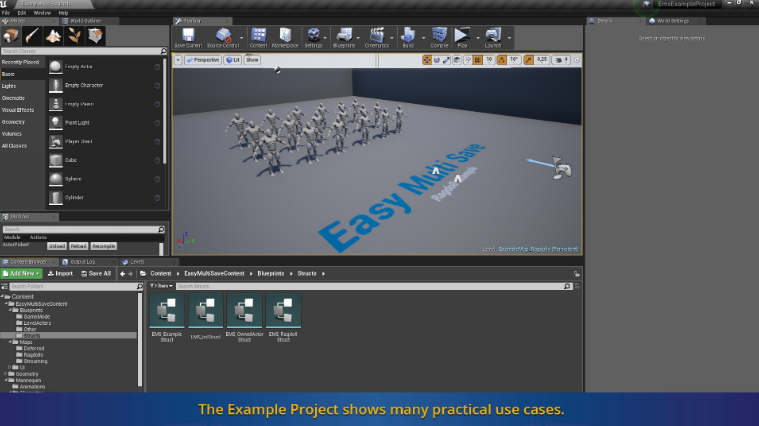Open the Filters dropdown in Content Browser

click(x=161, y=286)
